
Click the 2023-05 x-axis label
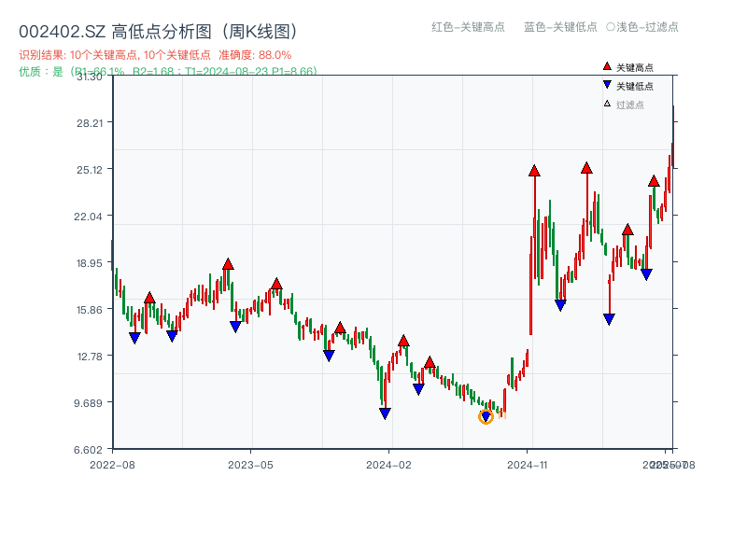pos(250,465)
